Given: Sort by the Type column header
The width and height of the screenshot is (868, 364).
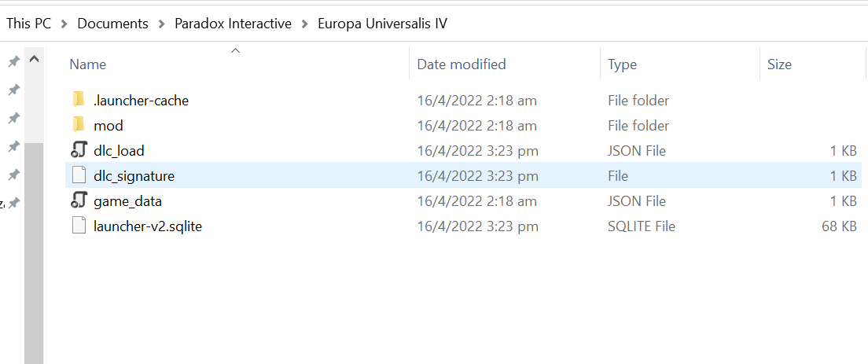Looking at the screenshot, I should click(622, 64).
